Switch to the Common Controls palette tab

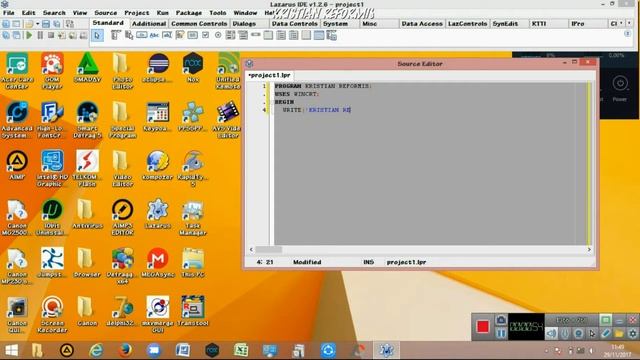(199, 24)
